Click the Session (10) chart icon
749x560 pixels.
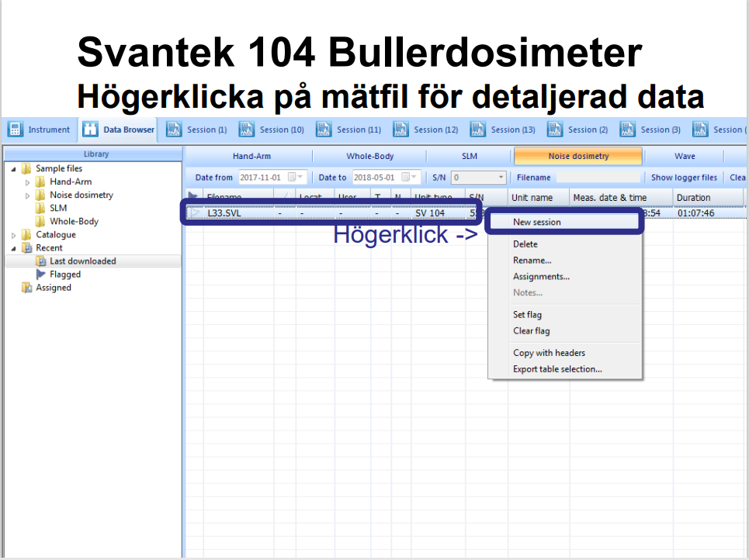point(247,130)
